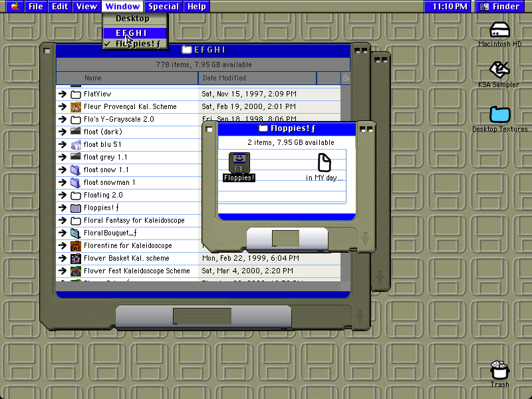Click the float snowman 1 icon

click(76, 182)
